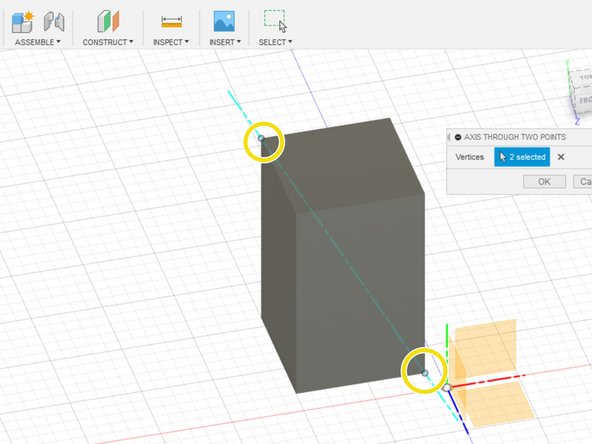The height and width of the screenshot is (444, 592).
Task: Click OK in Axis Through Two Points dialog
Action: 544,182
